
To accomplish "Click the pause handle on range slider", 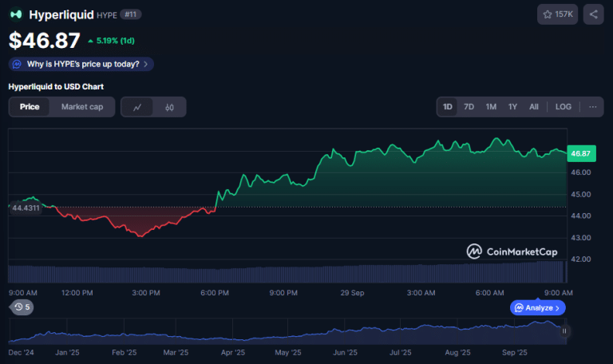I will 565,330.
